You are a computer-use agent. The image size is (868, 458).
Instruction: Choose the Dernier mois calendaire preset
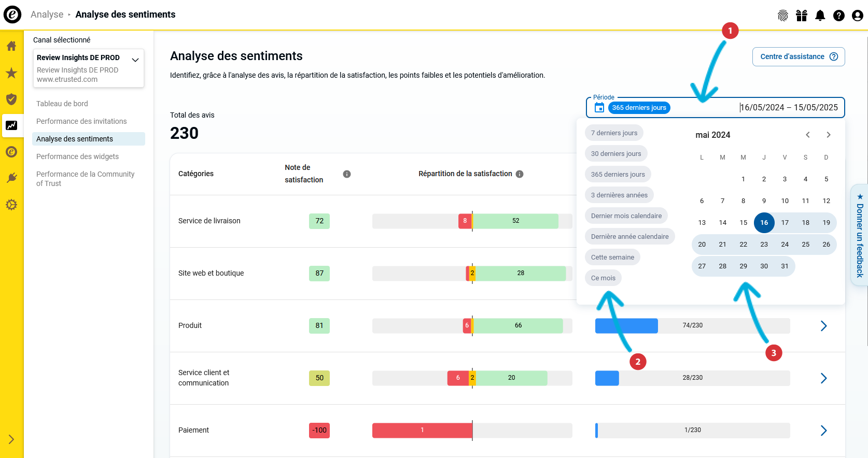tap(626, 216)
